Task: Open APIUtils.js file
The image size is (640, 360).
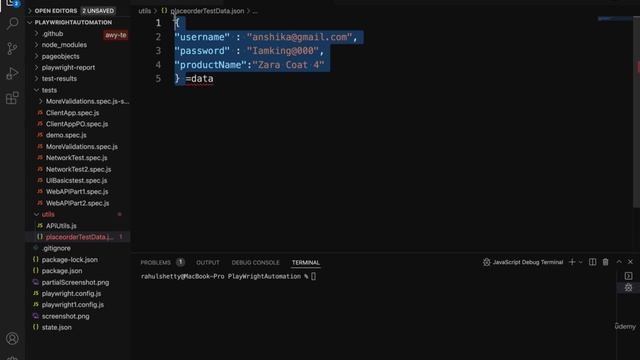Action: tap(61, 226)
